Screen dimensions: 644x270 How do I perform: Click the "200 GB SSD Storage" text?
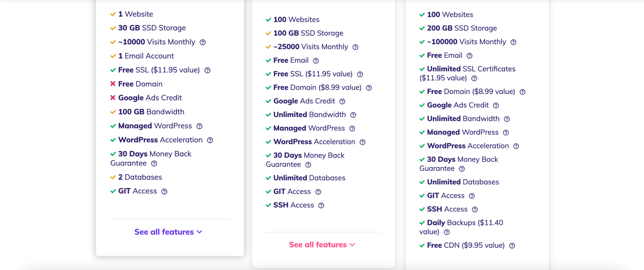coord(462,28)
